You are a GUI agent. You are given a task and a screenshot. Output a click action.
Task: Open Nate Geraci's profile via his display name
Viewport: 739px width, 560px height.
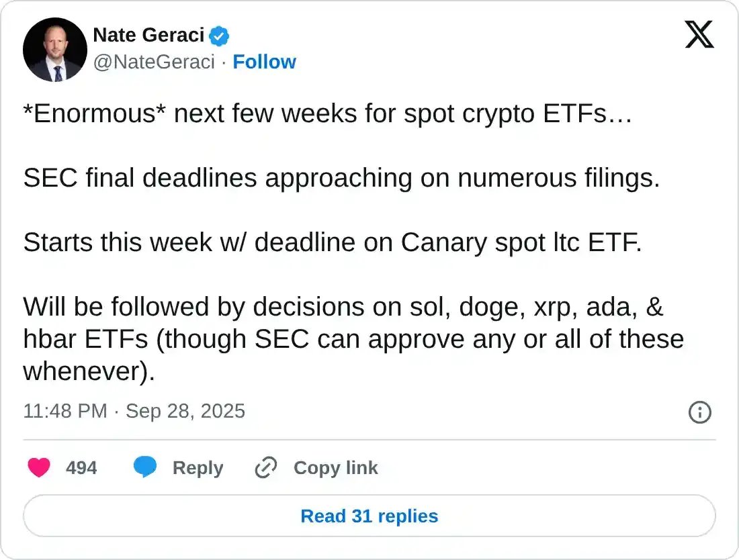point(149,36)
